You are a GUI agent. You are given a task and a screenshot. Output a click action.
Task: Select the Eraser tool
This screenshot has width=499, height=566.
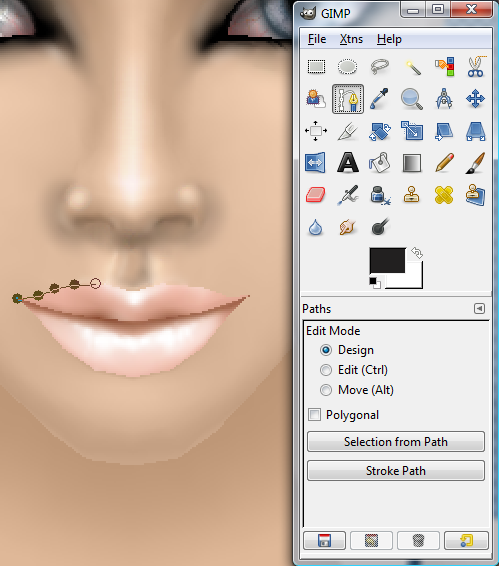click(316, 195)
